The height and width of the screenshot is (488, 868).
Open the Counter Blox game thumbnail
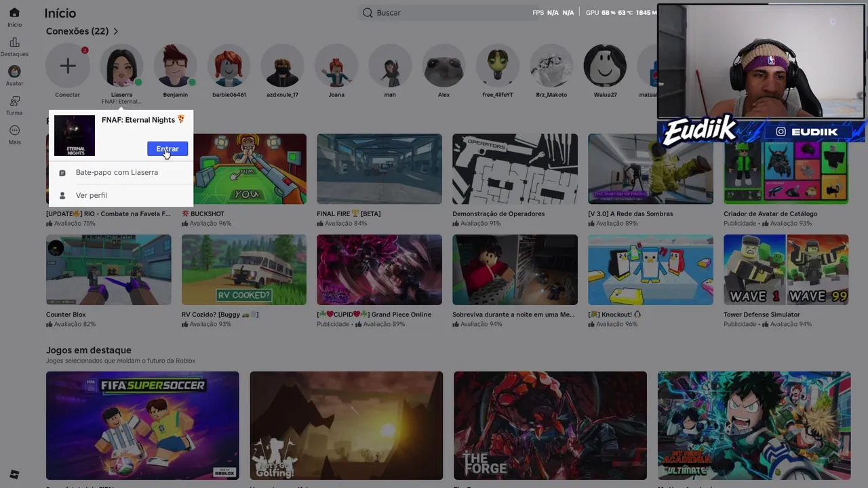[108, 270]
